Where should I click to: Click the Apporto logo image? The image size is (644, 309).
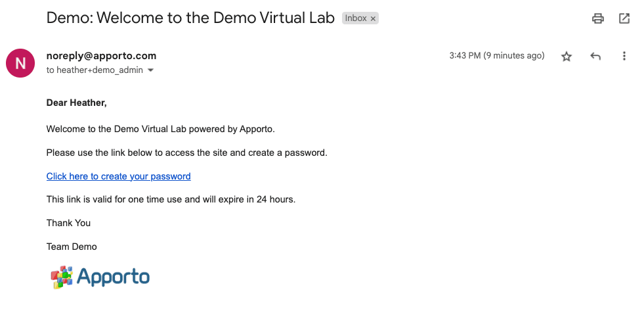(100, 277)
